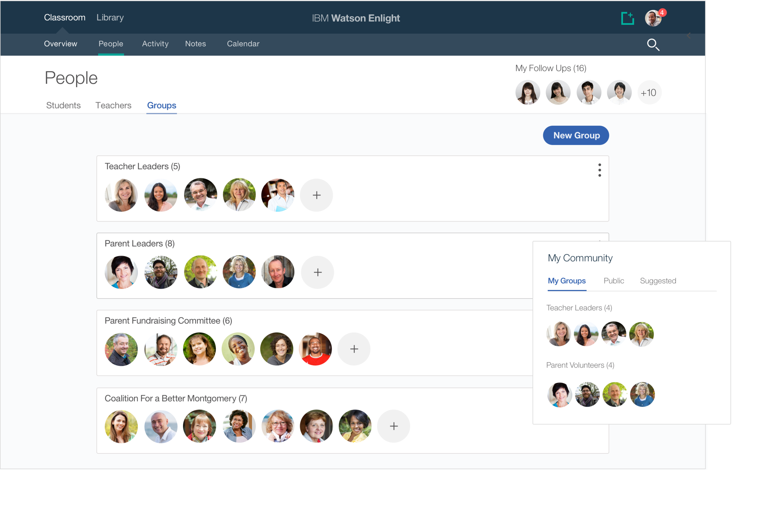
Task: Open bald man avatar in Coalition group
Action: coord(161,426)
